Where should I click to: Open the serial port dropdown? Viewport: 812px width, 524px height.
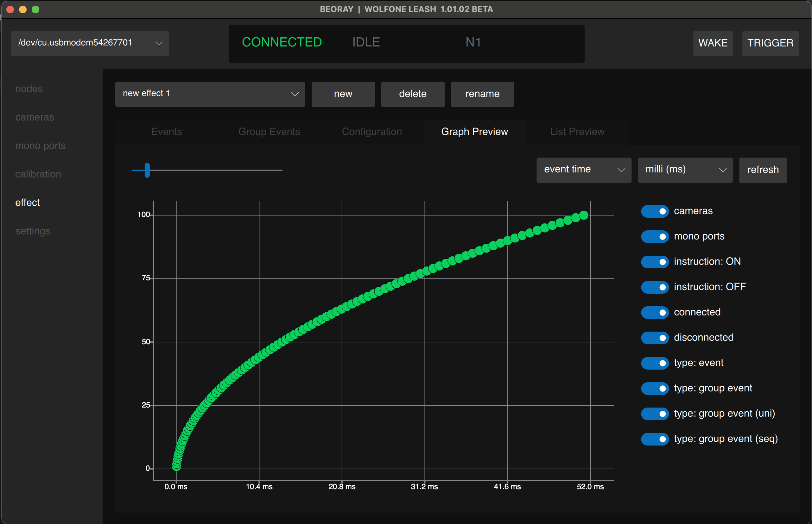point(90,43)
